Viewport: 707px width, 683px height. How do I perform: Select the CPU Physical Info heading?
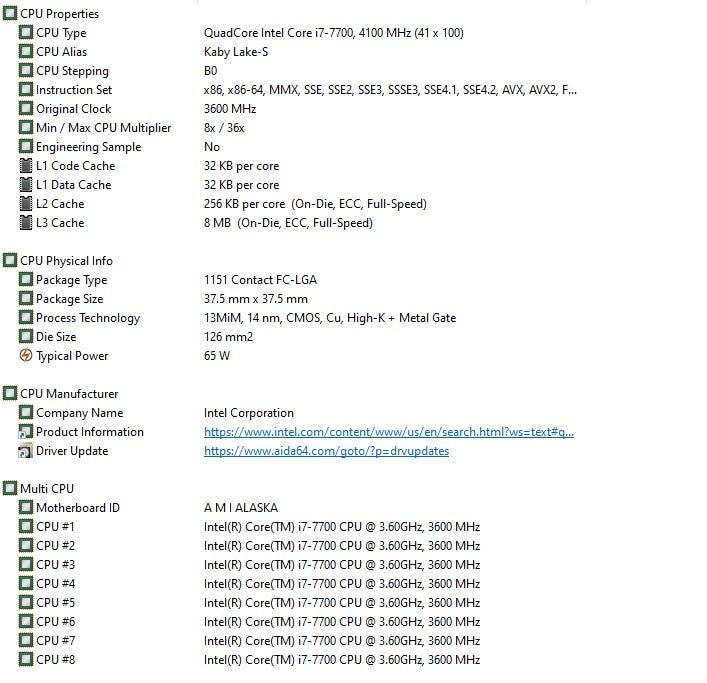tap(66, 261)
